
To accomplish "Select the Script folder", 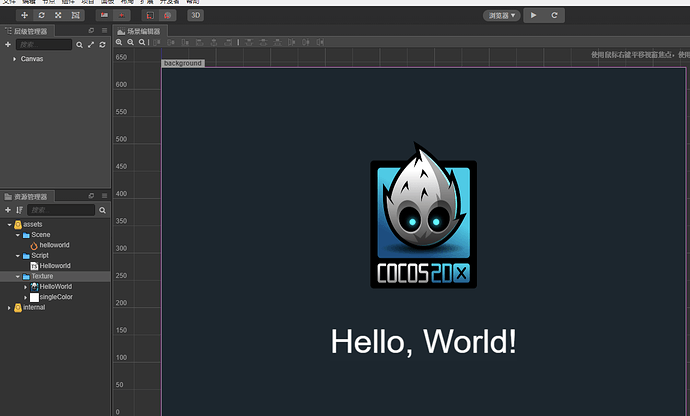I will click(40, 256).
